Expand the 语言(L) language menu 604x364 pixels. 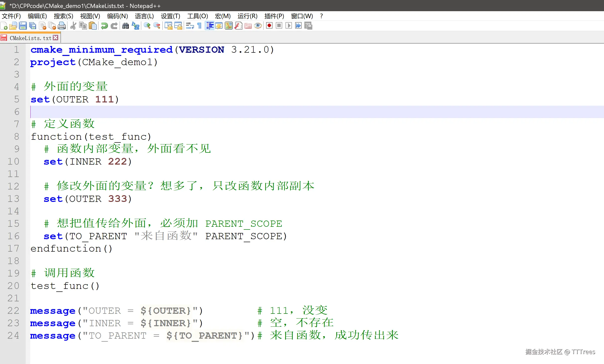[x=144, y=16]
